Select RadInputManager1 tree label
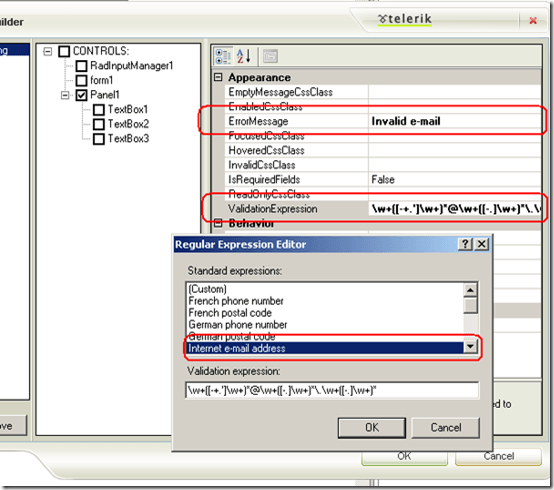Image resolution: width=554 pixels, height=490 pixels. click(x=132, y=66)
